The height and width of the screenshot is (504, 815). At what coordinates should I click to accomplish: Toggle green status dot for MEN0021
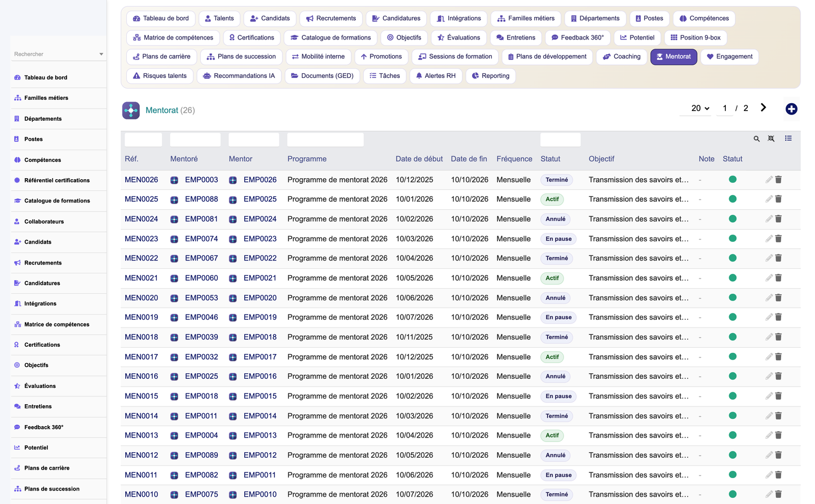tap(733, 277)
